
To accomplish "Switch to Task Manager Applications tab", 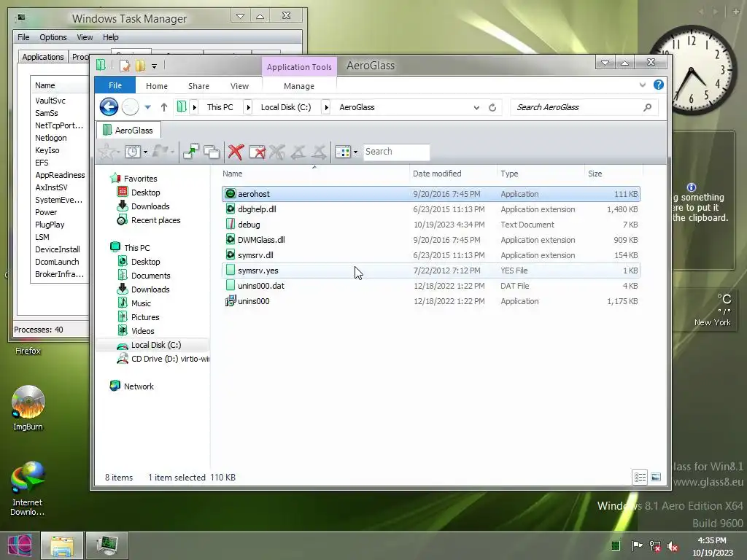I will [43, 57].
